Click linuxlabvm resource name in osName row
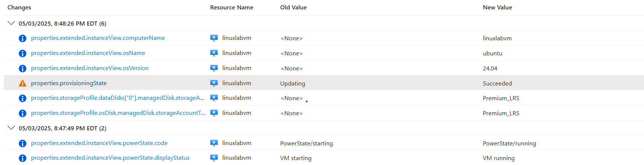This screenshot has height=165, width=644. pyautogui.click(x=237, y=53)
